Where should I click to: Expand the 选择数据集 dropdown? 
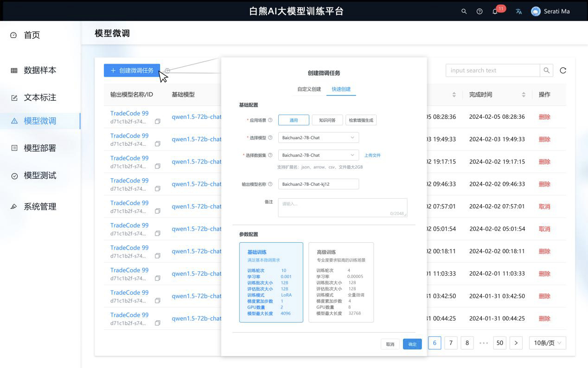point(318,155)
